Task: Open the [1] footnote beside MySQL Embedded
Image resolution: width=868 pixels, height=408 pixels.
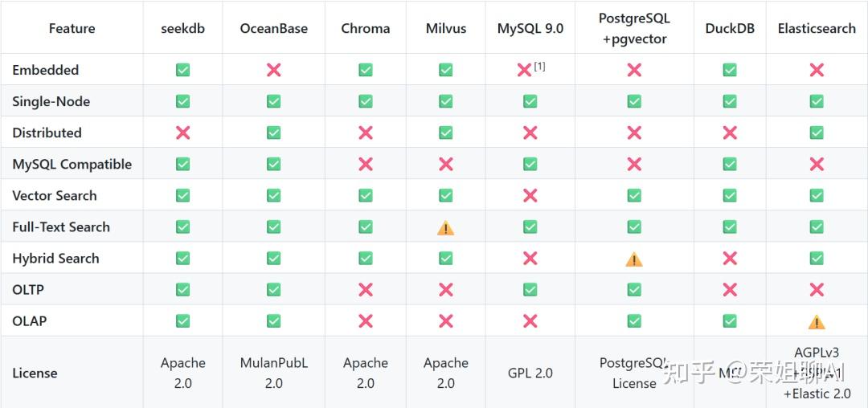Action: pyautogui.click(x=539, y=67)
